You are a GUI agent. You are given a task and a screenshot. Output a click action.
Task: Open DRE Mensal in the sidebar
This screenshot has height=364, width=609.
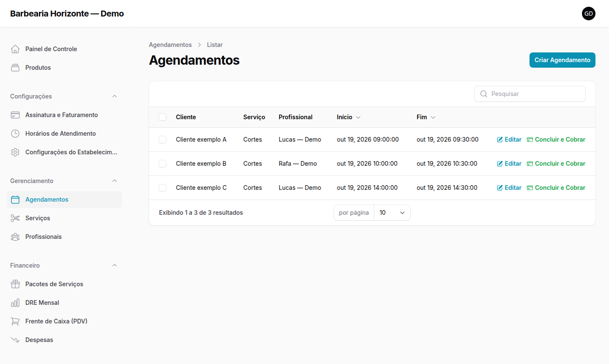pos(64,303)
